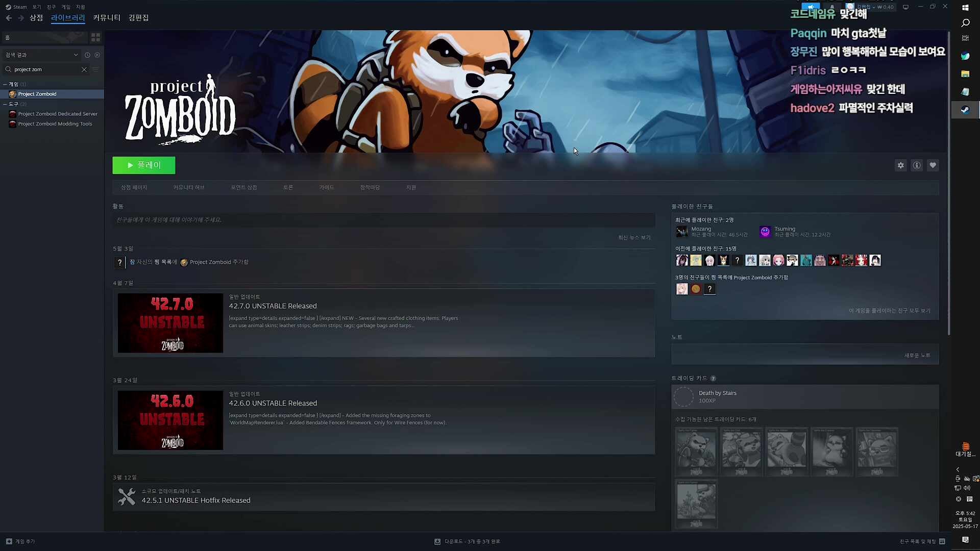Screen dimensions: 980x551
Task: Toggle ready-to-play filter icon
Action: (97, 55)
